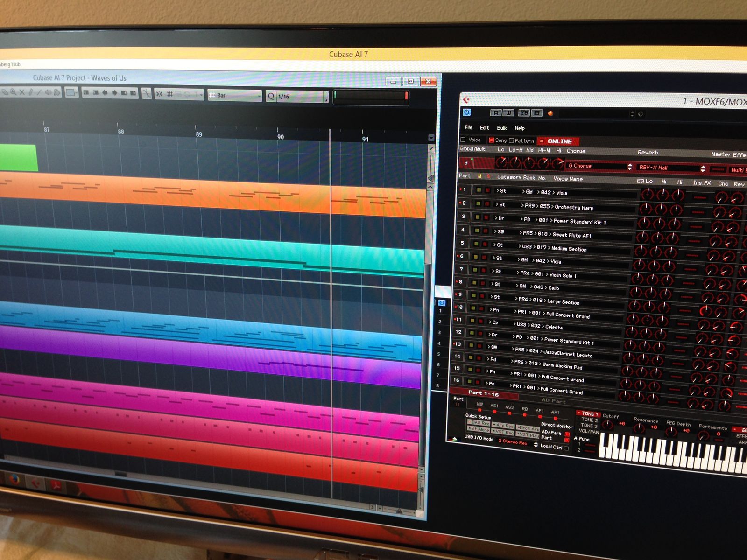Enable the Read automation R button
Viewport: 747px width, 560px height.
(495, 112)
